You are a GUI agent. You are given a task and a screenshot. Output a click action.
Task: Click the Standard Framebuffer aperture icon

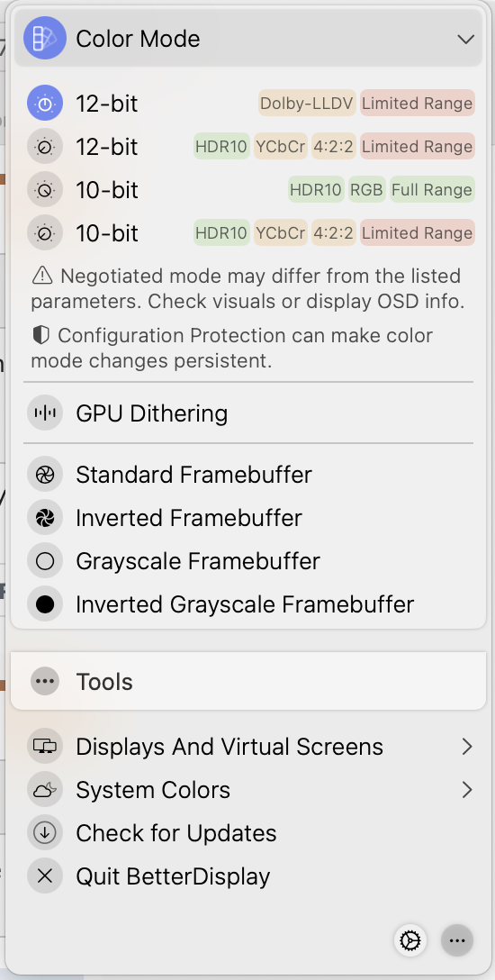tap(45, 475)
